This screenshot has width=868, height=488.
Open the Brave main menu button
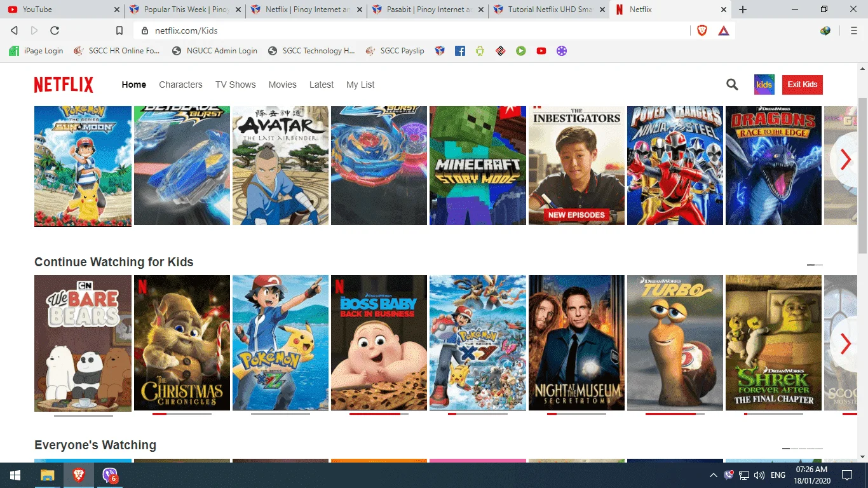pyautogui.click(x=853, y=30)
